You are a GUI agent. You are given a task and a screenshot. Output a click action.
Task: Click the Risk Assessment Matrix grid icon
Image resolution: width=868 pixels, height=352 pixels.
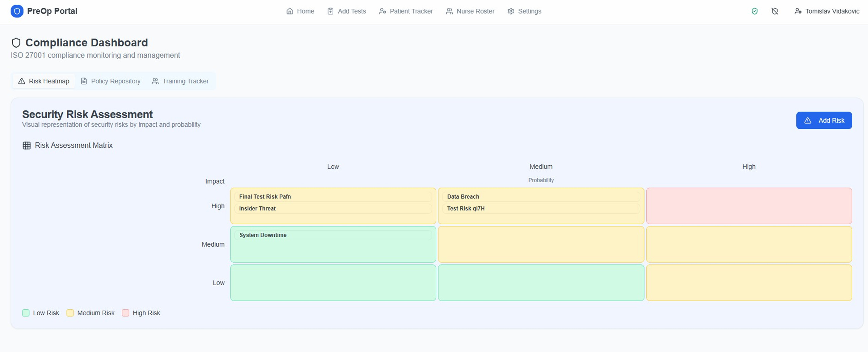(x=26, y=145)
